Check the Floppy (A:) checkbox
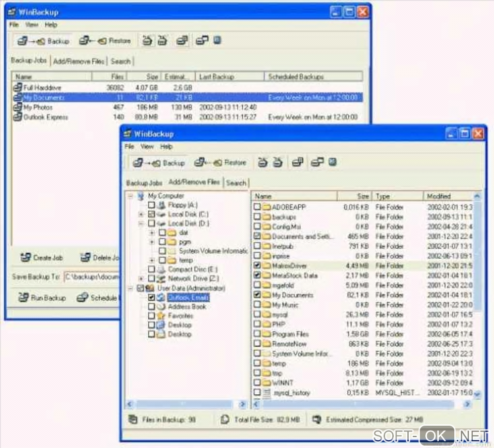The height and width of the screenshot is (448, 494). [x=152, y=205]
